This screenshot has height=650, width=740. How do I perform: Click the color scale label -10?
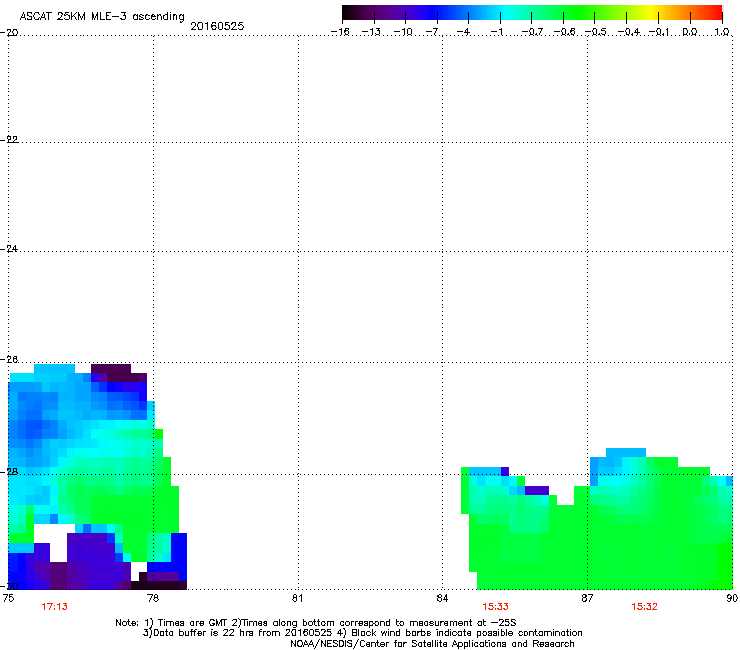pyautogui.click(x=403, y=32)
